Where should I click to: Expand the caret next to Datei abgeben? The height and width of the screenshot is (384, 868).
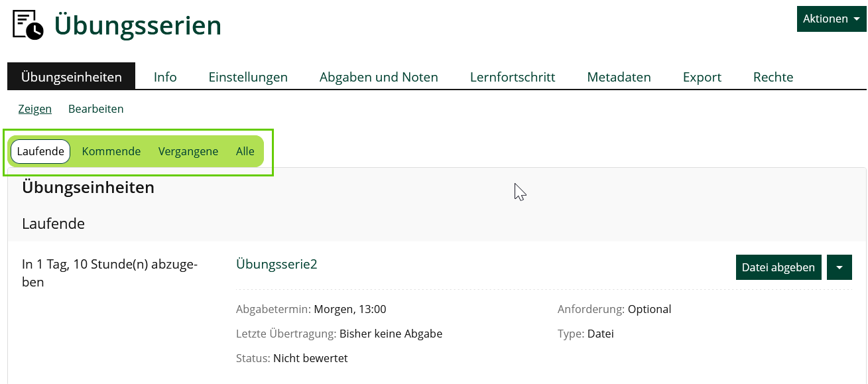point(839,267)
